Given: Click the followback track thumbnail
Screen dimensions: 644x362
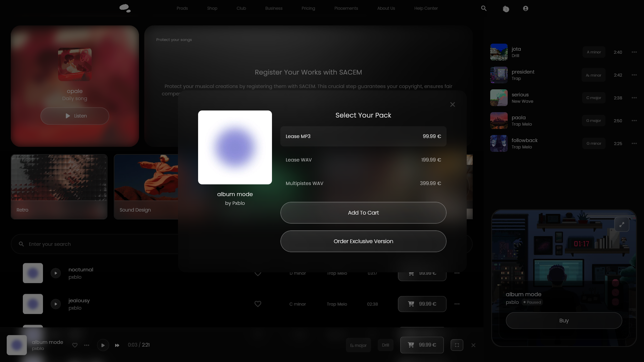Looking at the screenshot, I should [x=499, y=143].
